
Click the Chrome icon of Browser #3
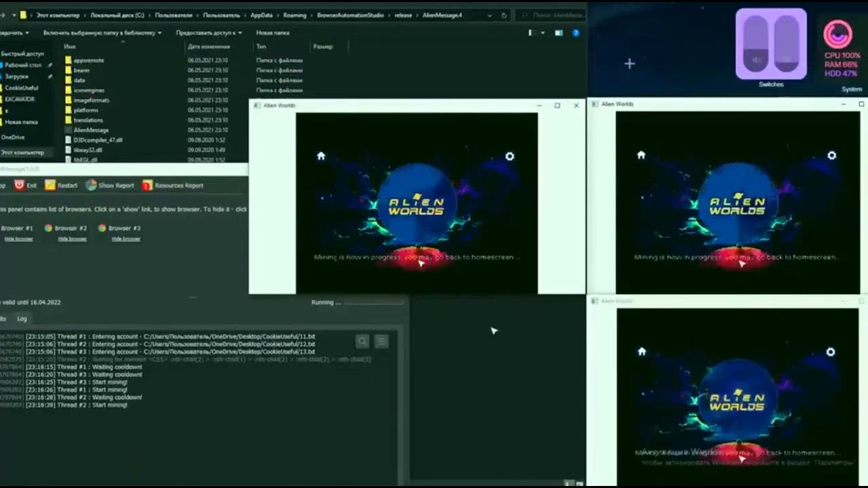pos(102,228)
